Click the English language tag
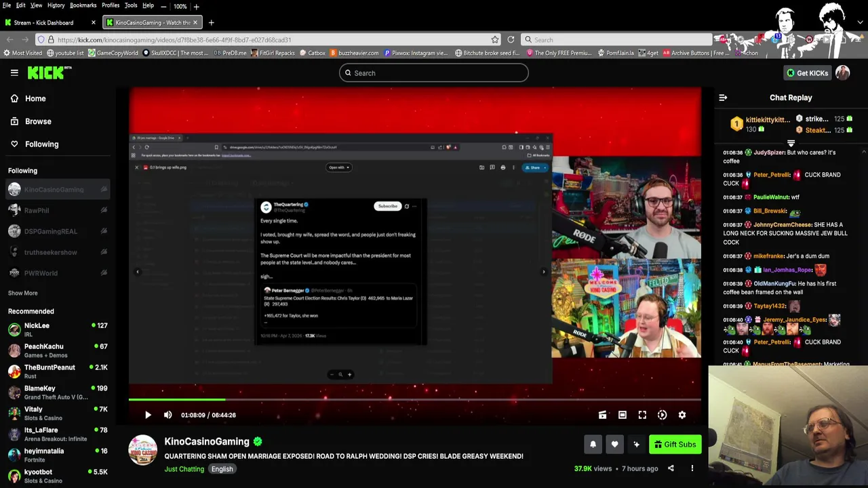This screenshot has height=488, width=868. (x=222, y=469)
